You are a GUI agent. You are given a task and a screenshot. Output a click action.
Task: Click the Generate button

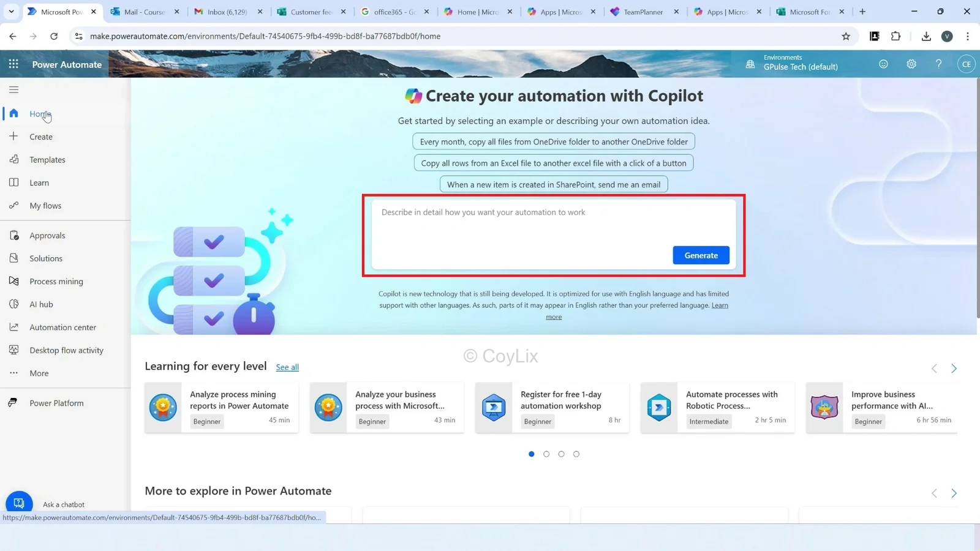[x=701, y=255]
